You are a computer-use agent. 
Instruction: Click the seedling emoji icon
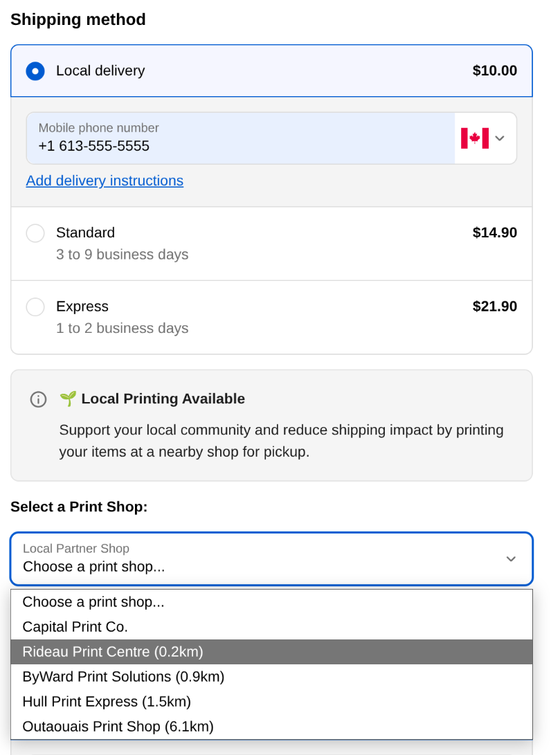point(68,399)
